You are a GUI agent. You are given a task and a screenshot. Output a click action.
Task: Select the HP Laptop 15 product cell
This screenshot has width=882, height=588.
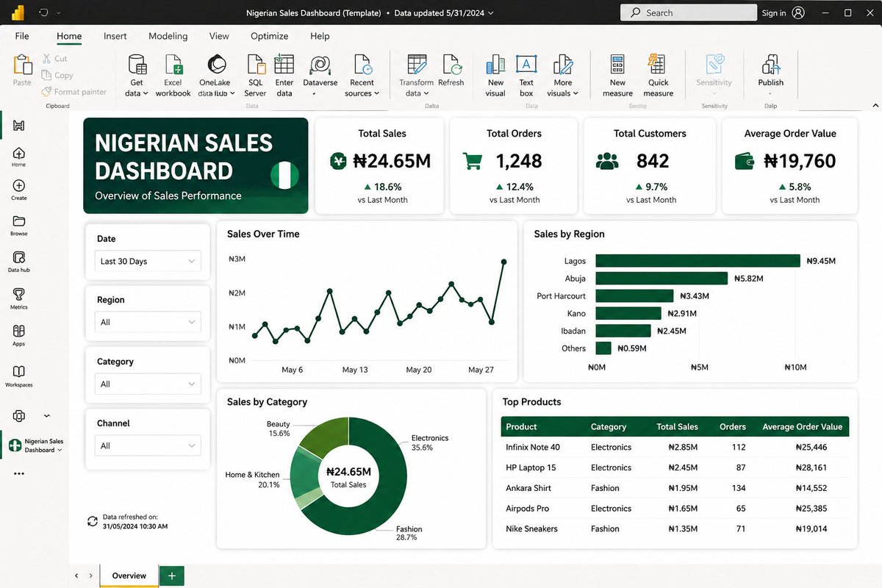click(x=531, y=467)
